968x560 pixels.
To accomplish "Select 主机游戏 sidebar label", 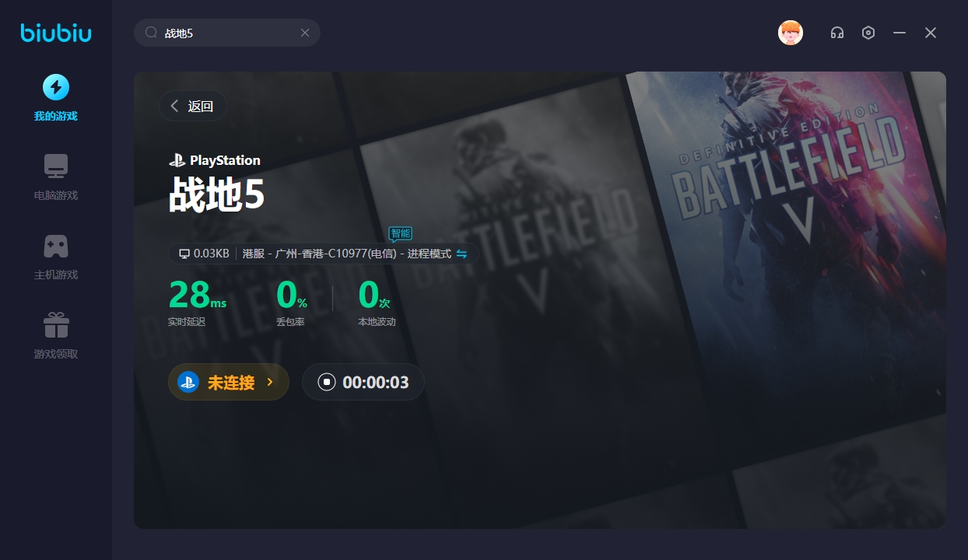I will 56,275.
